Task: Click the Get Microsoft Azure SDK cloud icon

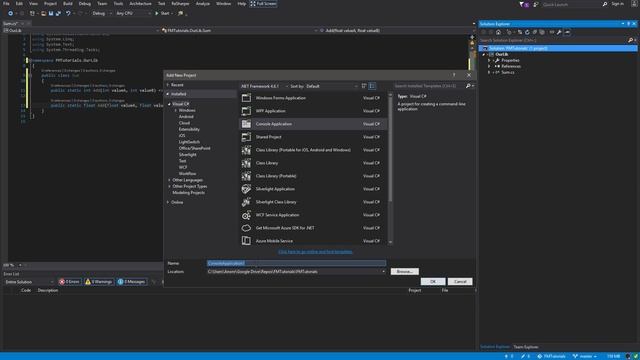Action: [246, 228]
